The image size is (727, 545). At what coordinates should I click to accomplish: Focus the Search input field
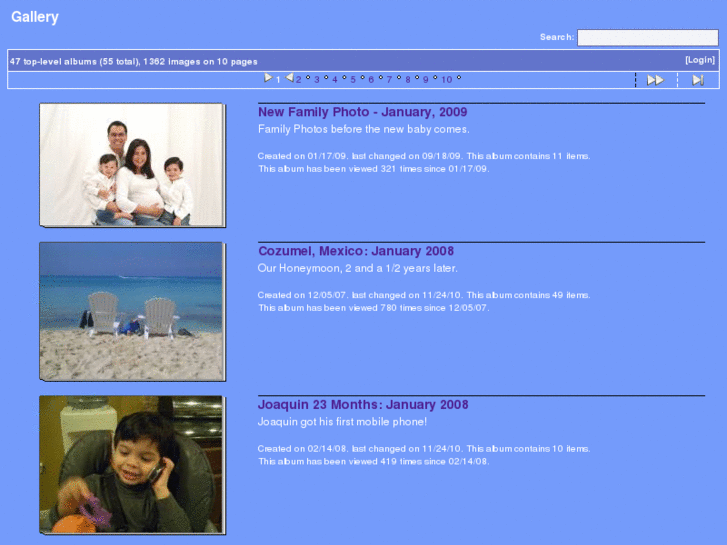648,38
